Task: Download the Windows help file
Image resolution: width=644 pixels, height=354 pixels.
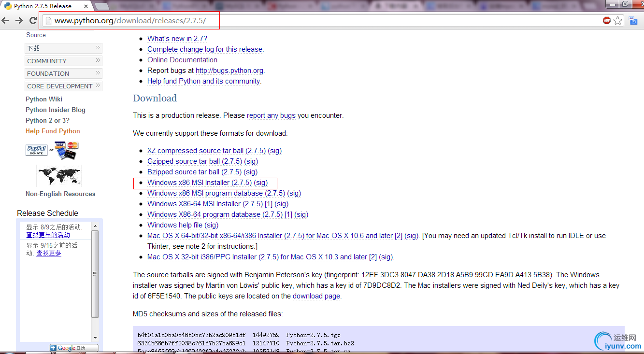Action: click(x=175, y=225)
